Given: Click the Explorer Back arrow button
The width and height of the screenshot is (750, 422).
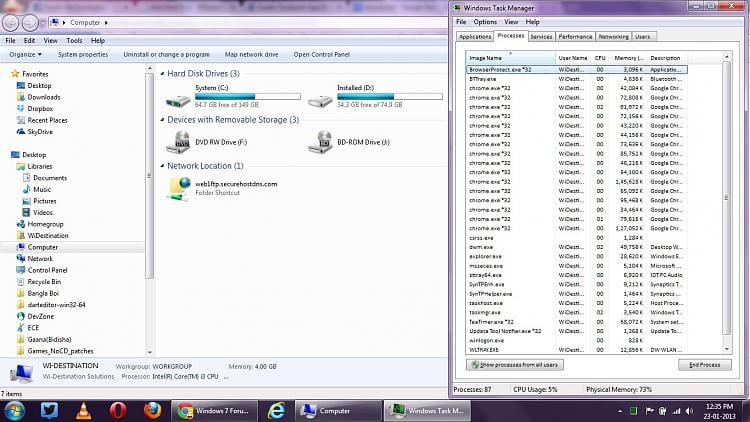Looking at the screenshot, I should 11,22.
